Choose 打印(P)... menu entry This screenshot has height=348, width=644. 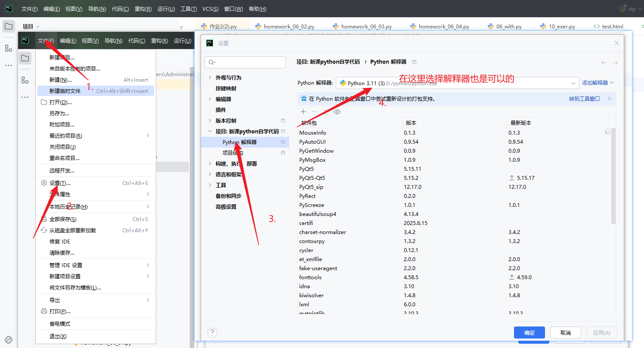click(95, 311)
